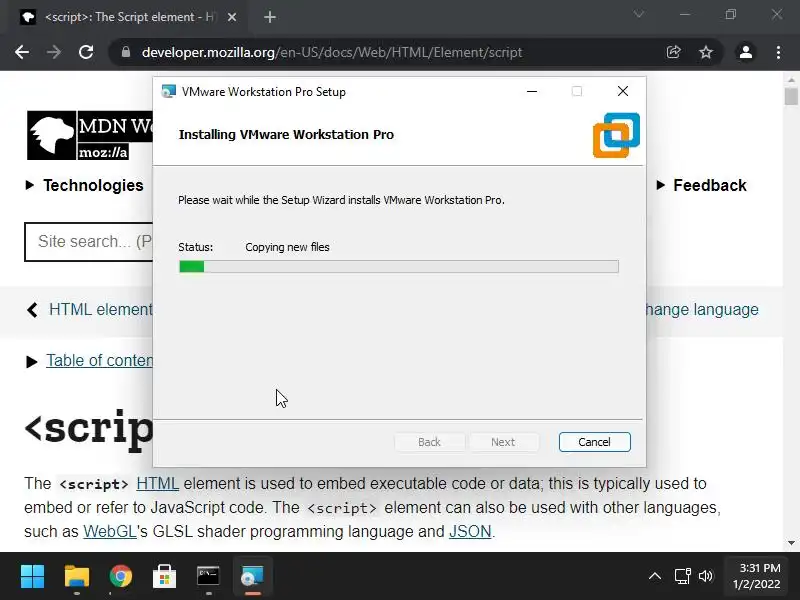This screenshot has height=600, width=800.
Task: Minimize the VMware Workstation Pro Setup window
Action: pos(532,91)
